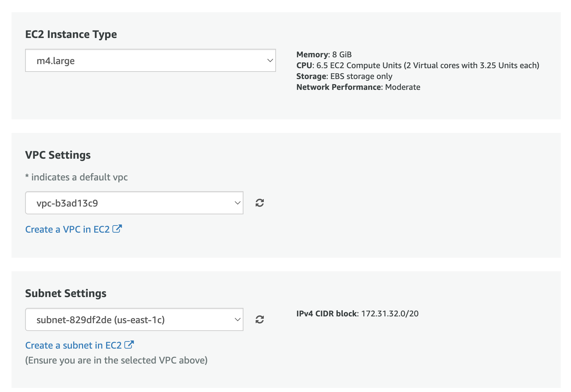The image size is (571, 392).
Task: Click the Memory: 8 GiB text
Action: tap(324, 55)
